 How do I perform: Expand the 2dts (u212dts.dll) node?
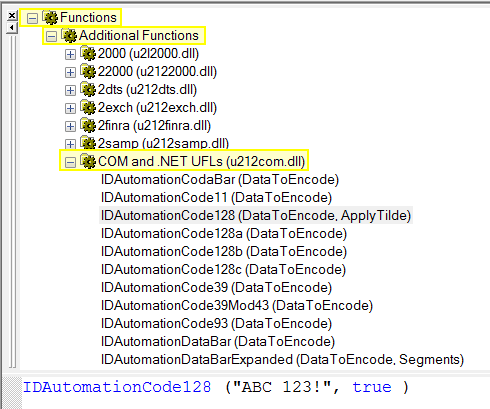pos(70,90)
